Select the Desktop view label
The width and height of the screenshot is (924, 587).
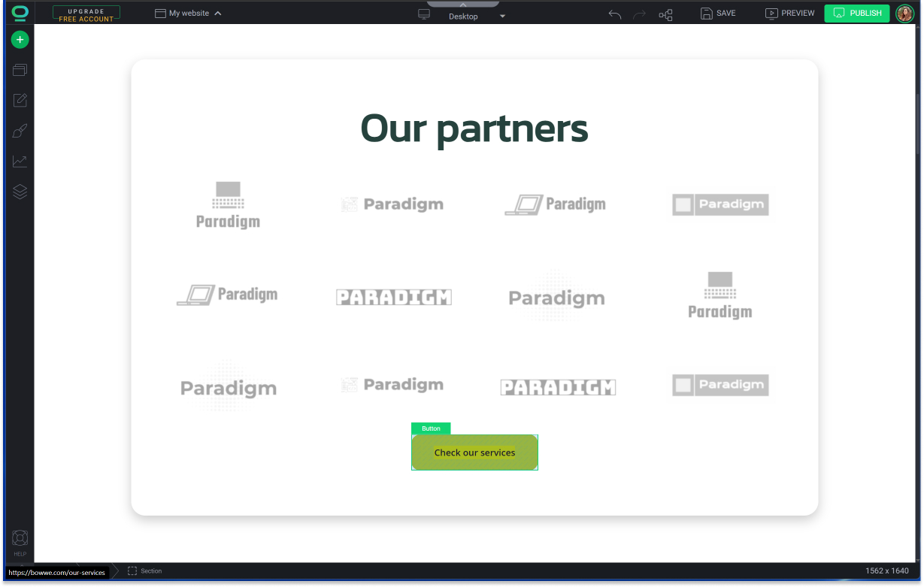click(x=463, y=17)
